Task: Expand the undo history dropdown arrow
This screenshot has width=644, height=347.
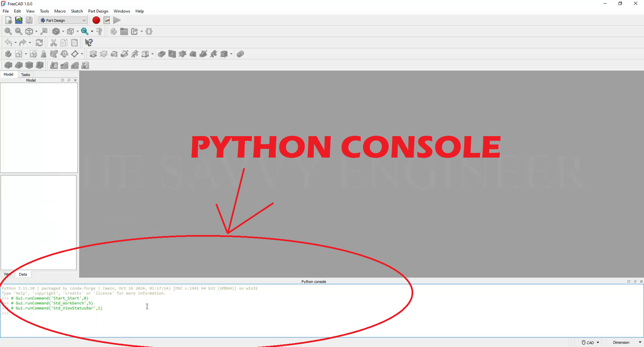Action: (x=15, y=43)
